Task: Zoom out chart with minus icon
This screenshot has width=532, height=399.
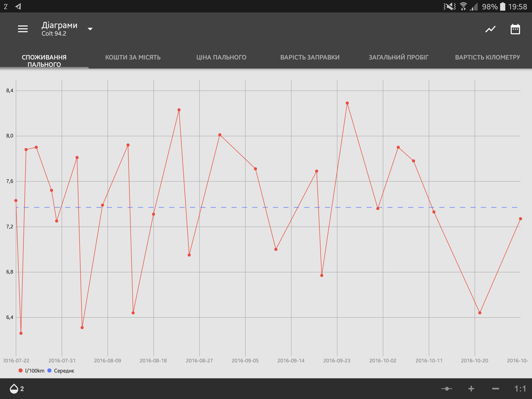Action: (495, 389)
